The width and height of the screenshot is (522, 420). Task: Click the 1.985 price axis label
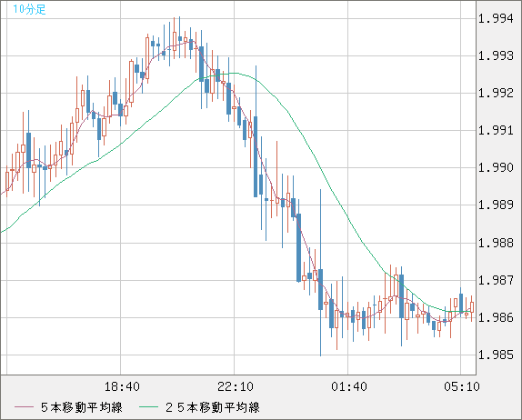[x=496, y=355]
